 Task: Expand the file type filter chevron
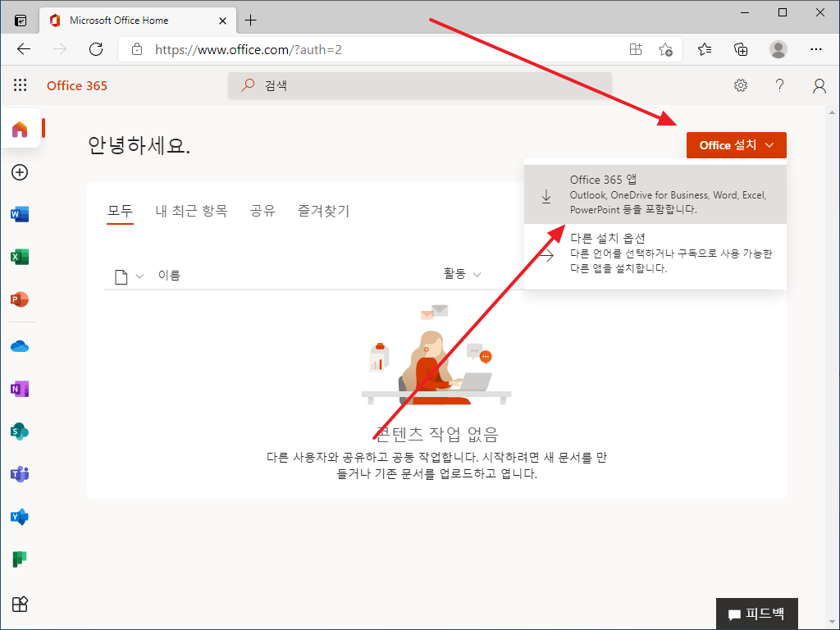[x=139, y=276]
